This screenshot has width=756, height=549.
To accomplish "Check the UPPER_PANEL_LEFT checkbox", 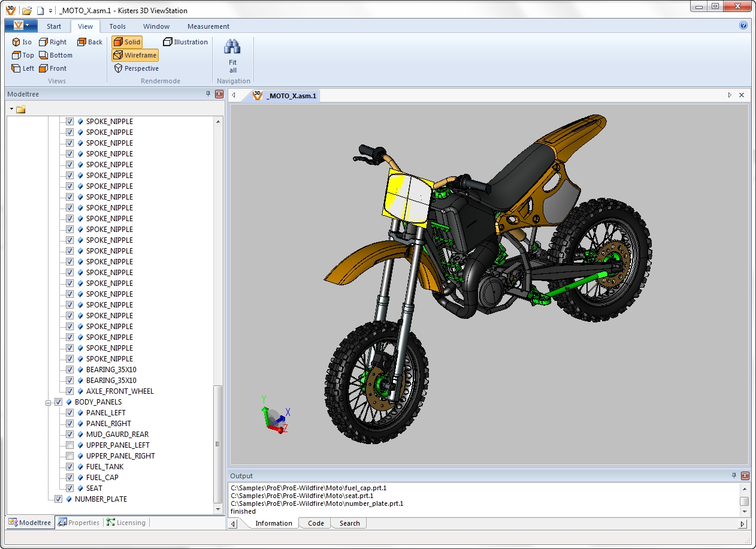I will [70, 445].
